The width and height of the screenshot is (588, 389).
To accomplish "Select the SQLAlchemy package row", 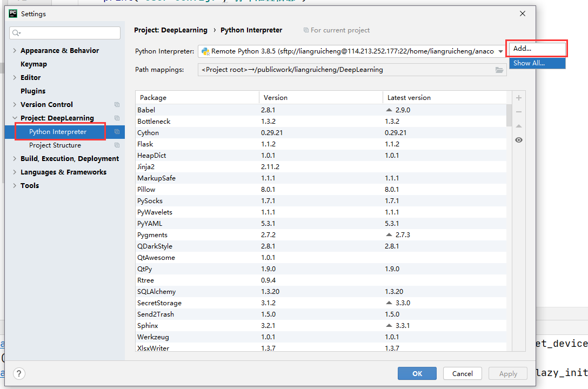I will click(x=321, y=292).
